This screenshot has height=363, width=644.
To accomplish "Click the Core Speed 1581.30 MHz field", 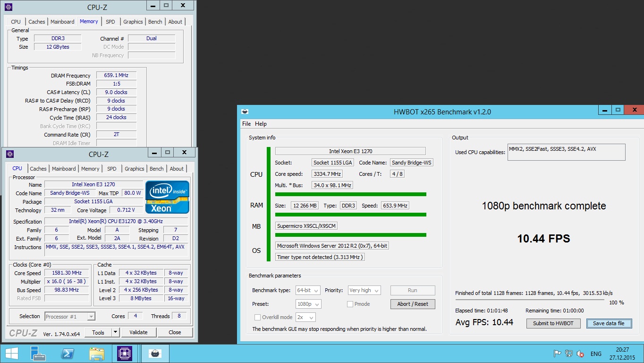I will coord(67,273).
